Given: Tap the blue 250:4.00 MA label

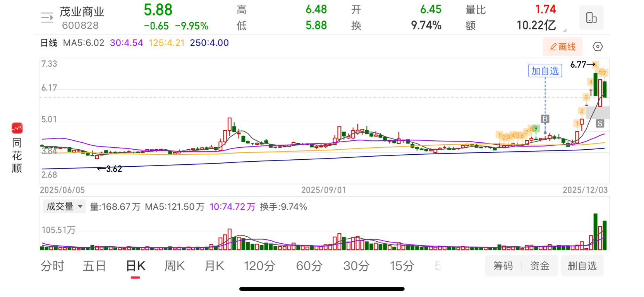Looking at the screenshot, I should [209, 43].
